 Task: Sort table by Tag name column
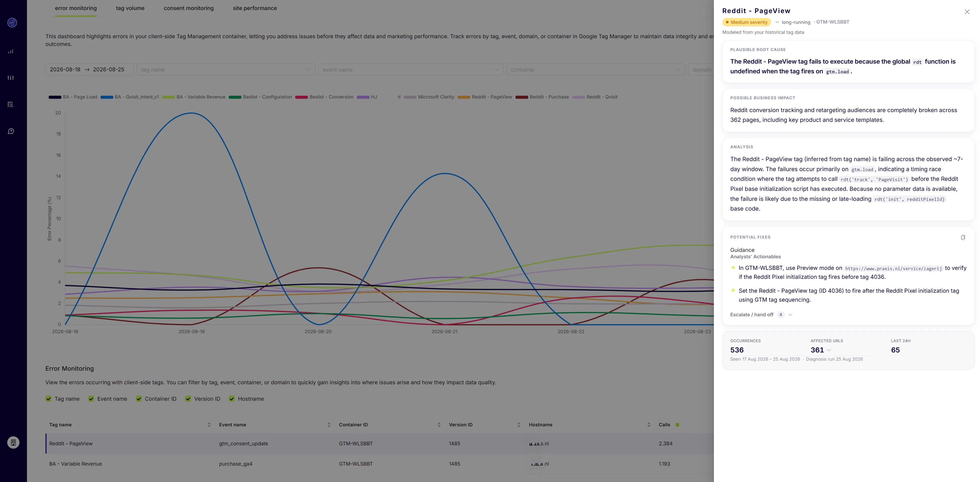[x=209, y=425]
